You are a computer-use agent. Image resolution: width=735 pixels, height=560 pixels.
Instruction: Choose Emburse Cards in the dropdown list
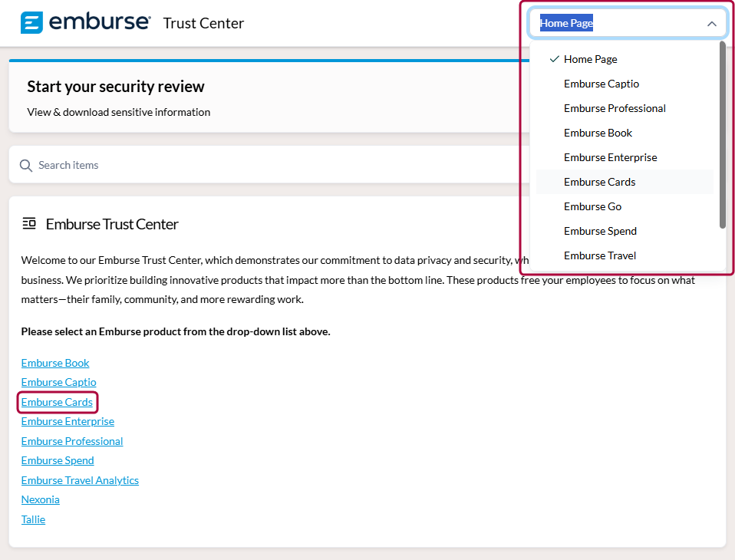599,182
